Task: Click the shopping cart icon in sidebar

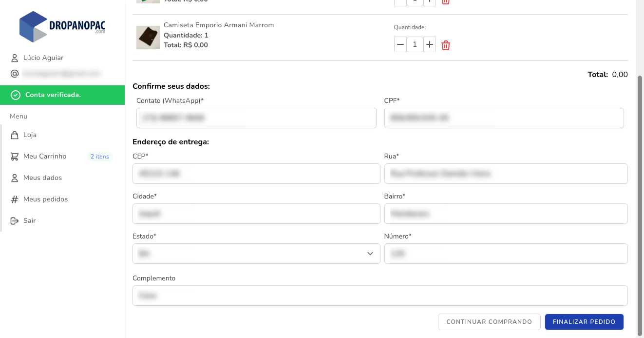Action: tap(15, 157)
